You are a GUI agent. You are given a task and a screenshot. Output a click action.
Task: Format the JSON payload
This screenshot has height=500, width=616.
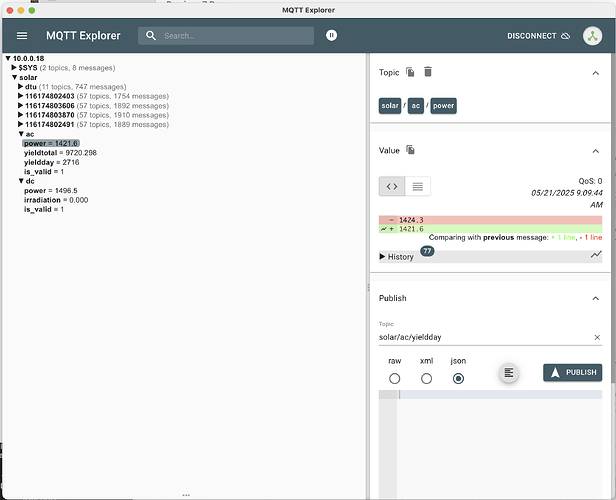point(509,372)
